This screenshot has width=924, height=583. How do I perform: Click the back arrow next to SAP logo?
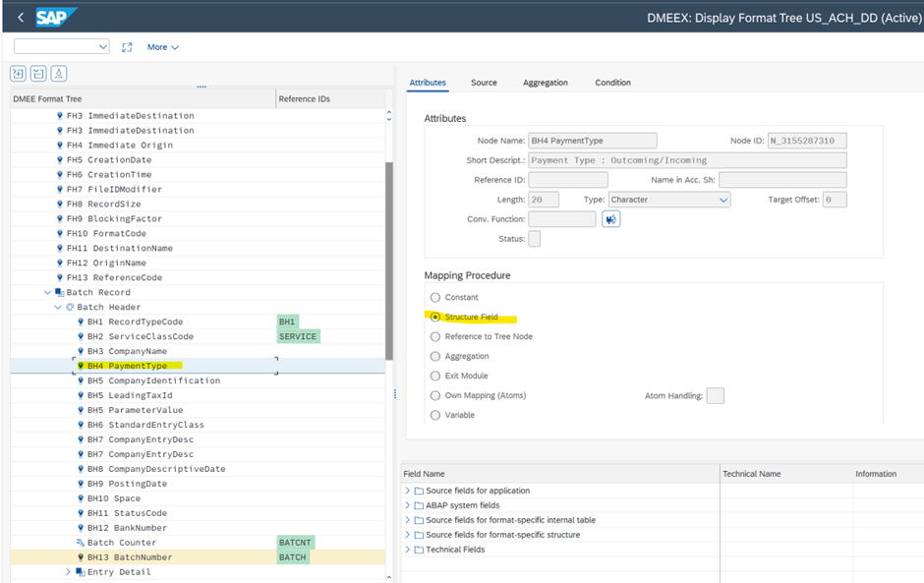[21, 17]
